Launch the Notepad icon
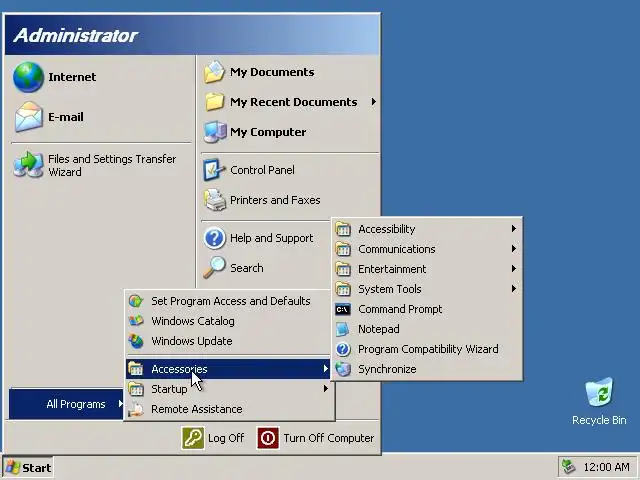 tap(343, 329)
